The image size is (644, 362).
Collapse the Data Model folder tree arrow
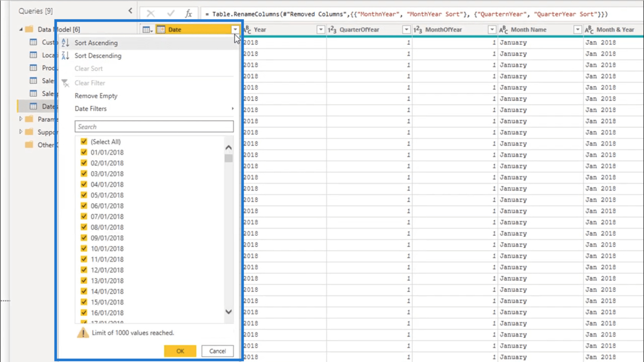tap(21, 29)
